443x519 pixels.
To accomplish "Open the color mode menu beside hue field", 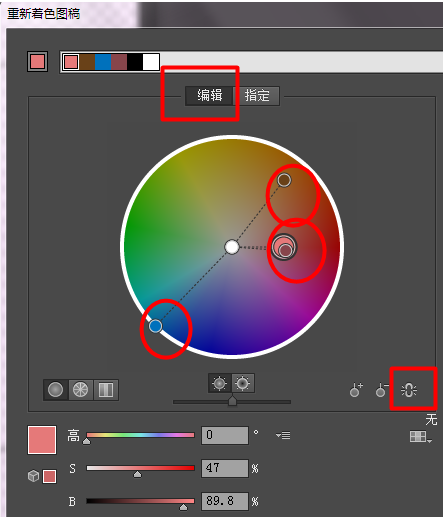I will click(x=283, y=435).
